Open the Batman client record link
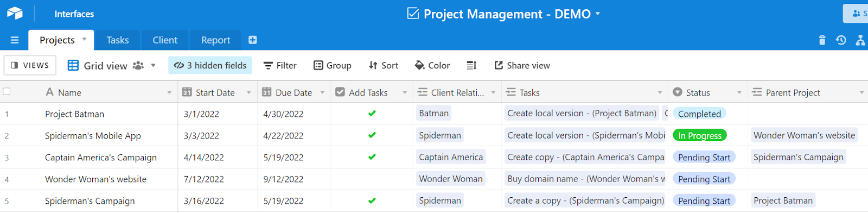Screen dimensions: 868x213 433,113
